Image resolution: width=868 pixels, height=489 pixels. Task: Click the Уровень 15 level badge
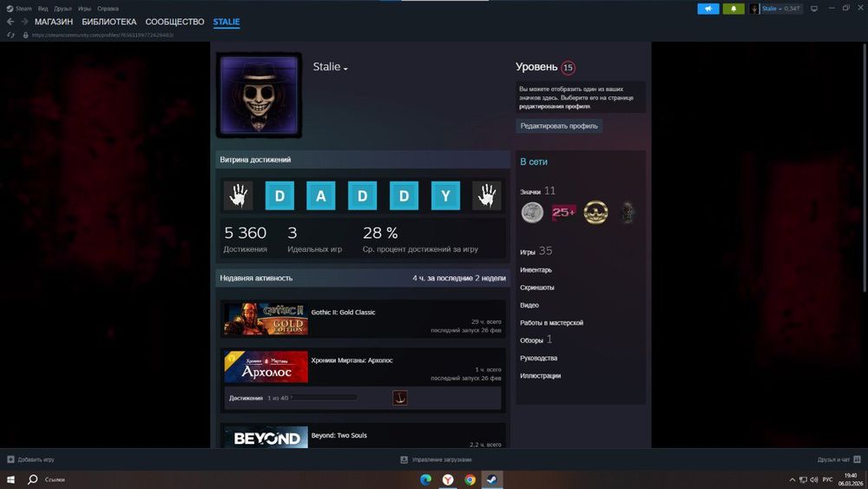point(568,68)
